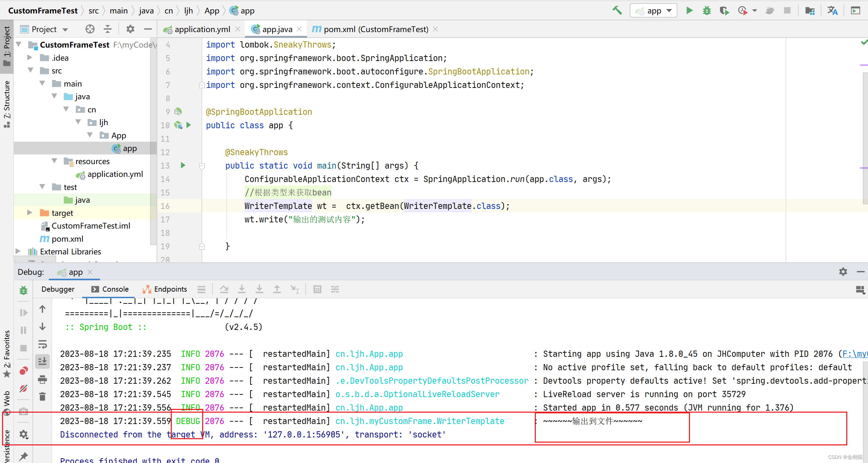Collapse the cn package node
Screen dimensions: 868x463
(x=66, y=109)
